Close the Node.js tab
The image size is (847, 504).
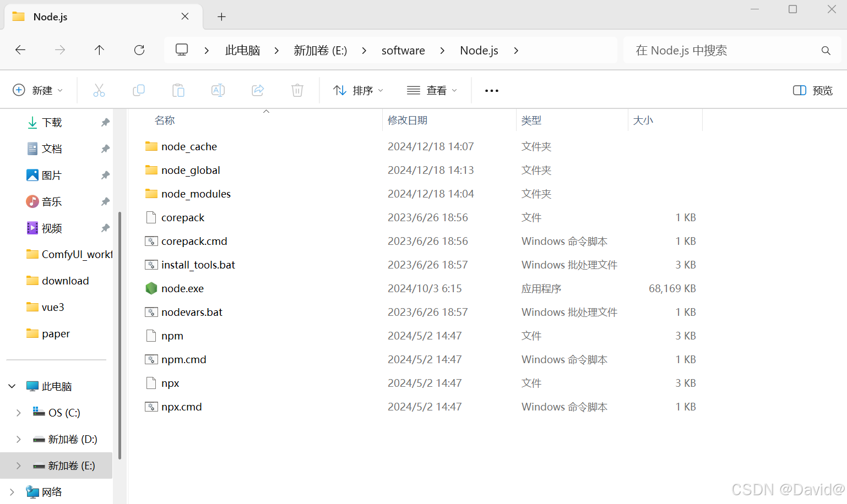(x=185, y=17)
